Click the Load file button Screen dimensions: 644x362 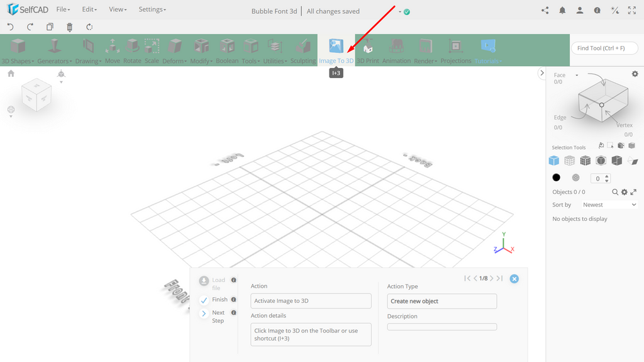tap(212, 284)
